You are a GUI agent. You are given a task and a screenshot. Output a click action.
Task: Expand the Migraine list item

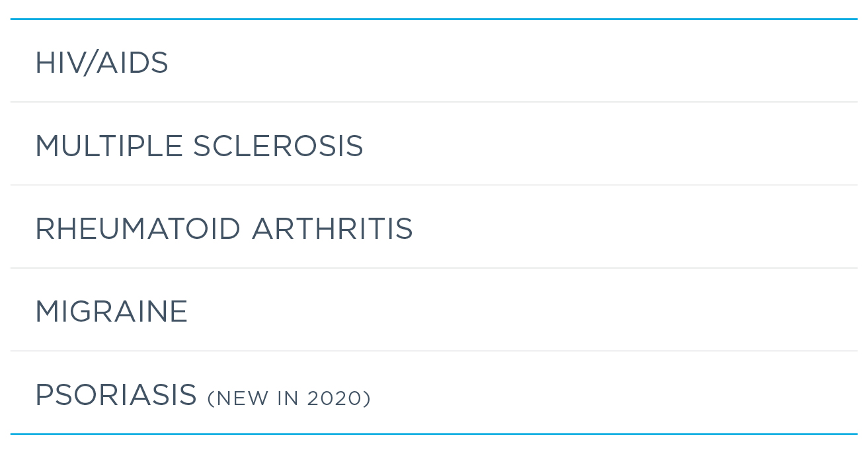pyautogui.click(x=434, y=310)
